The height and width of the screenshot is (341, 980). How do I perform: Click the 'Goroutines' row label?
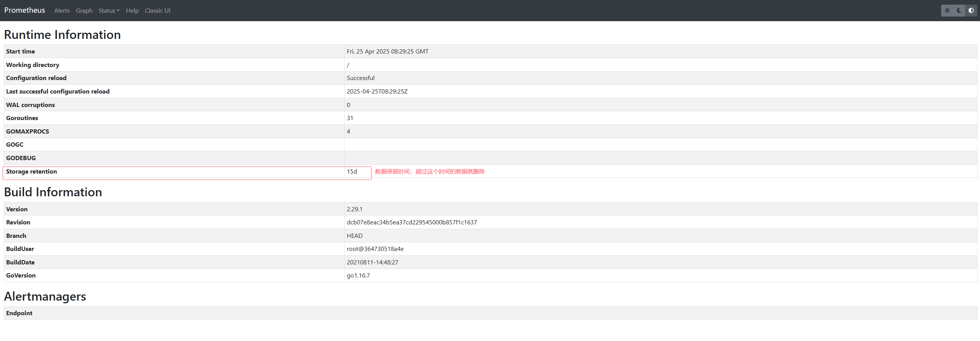(22, 118)
